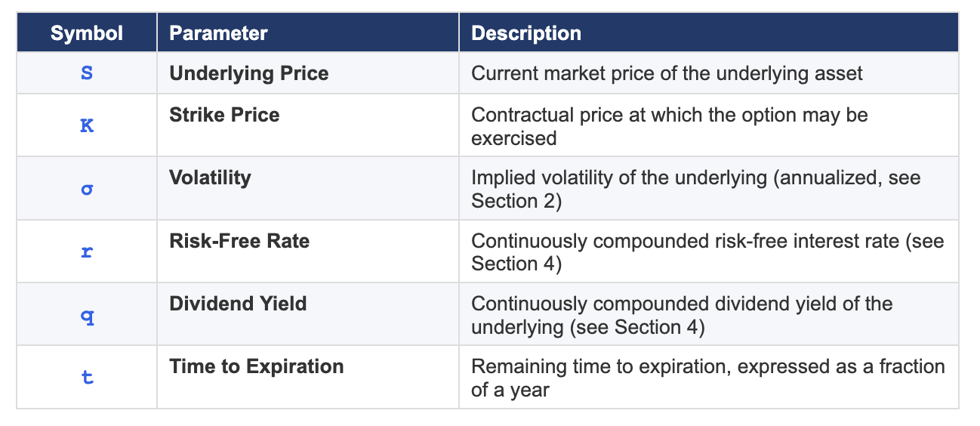Click the 'Contractual price' description text
This screenshot has width=980, height=426.
(x=670, y=126)
